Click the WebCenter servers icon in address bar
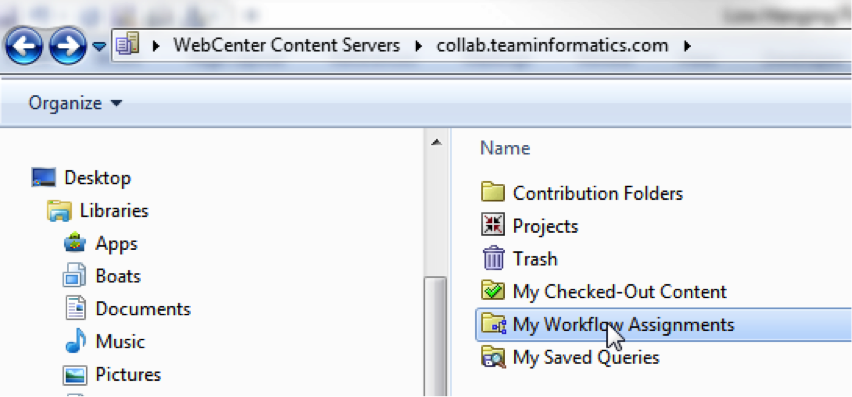The image size is (852, 397). 128,45
